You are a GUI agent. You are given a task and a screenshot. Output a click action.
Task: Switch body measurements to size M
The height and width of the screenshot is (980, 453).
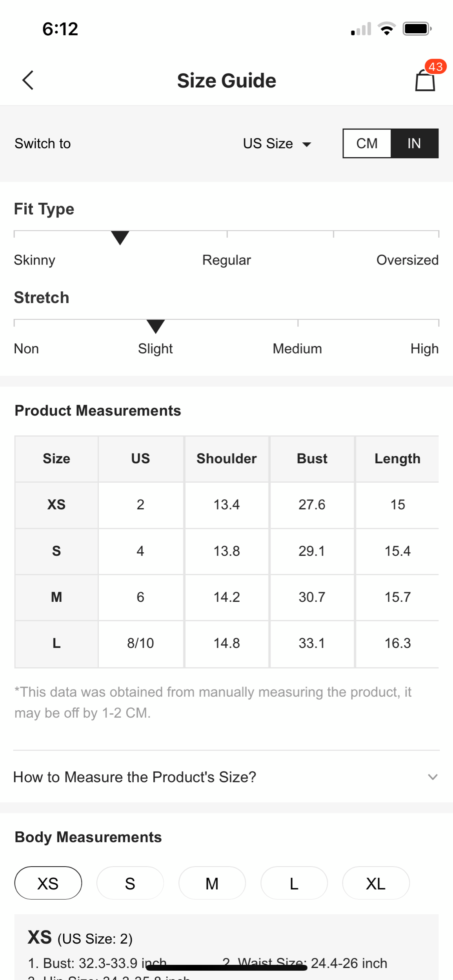tap(212, 883)
